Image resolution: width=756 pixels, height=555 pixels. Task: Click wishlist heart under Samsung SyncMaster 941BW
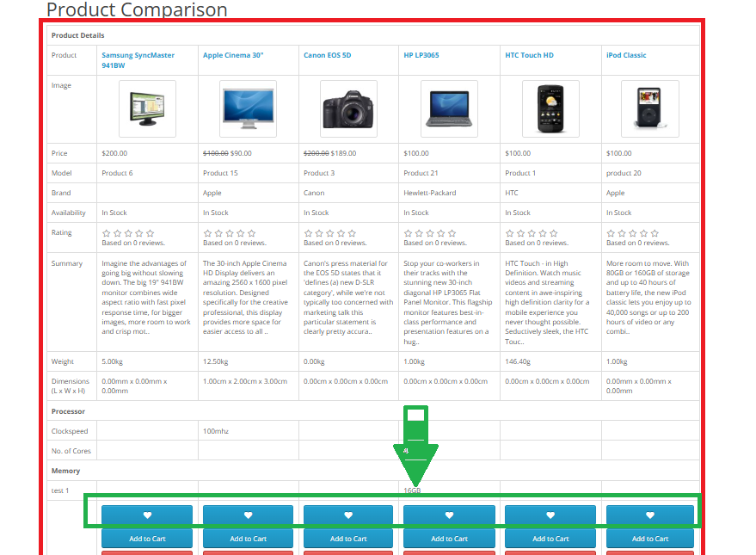(x=147, y=515)
